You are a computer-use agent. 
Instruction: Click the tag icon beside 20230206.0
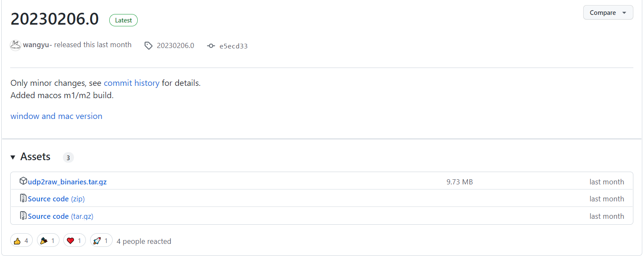148,45
